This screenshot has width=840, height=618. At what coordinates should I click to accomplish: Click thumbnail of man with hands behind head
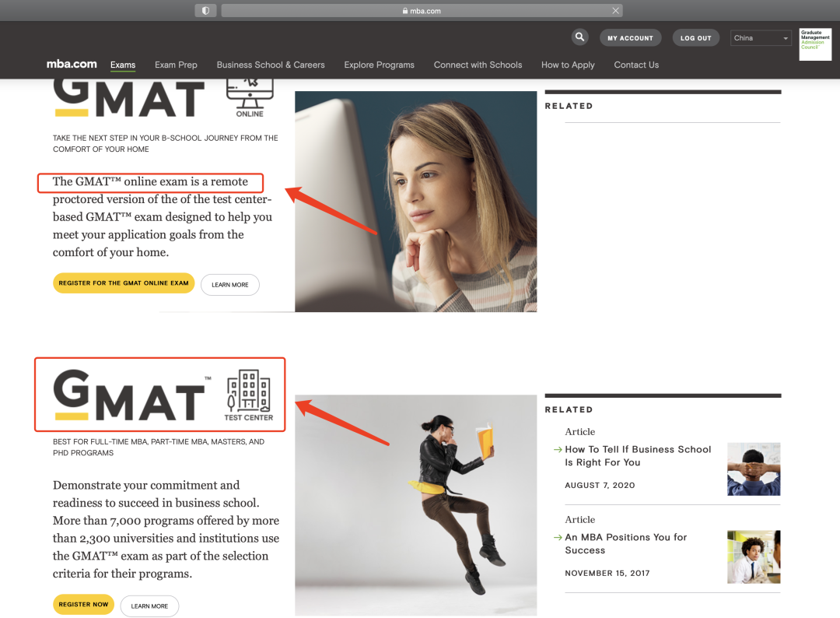point(754,469)
